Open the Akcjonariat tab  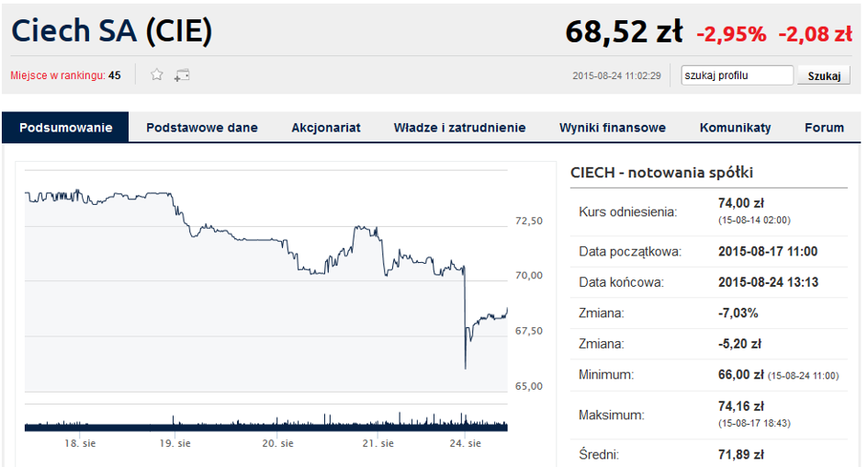(x=325, y=128)
